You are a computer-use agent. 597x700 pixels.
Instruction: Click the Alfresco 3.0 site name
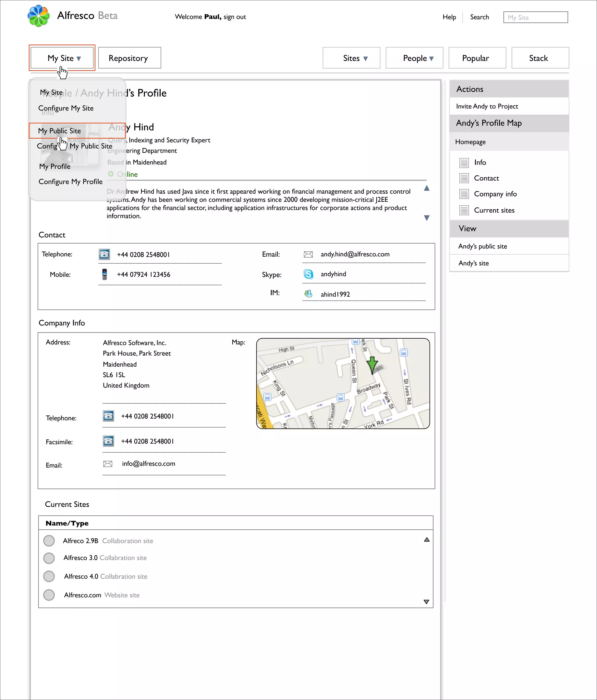(80, 558)
